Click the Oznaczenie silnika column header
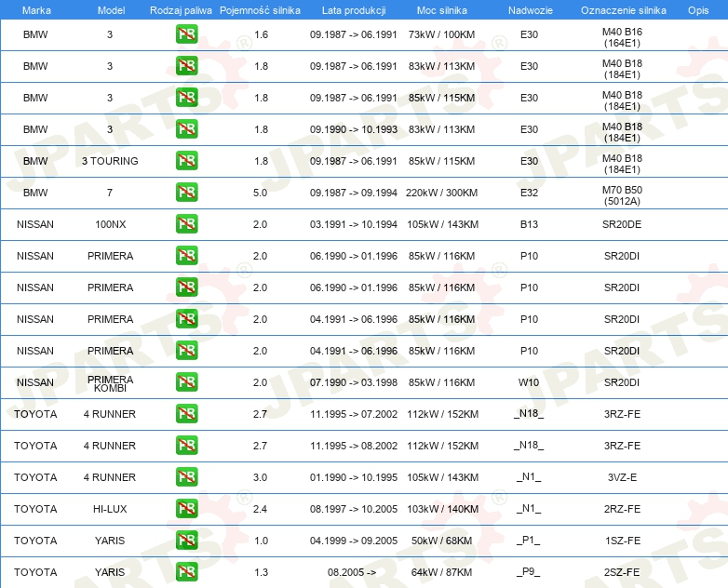 [x=623, y=10]
